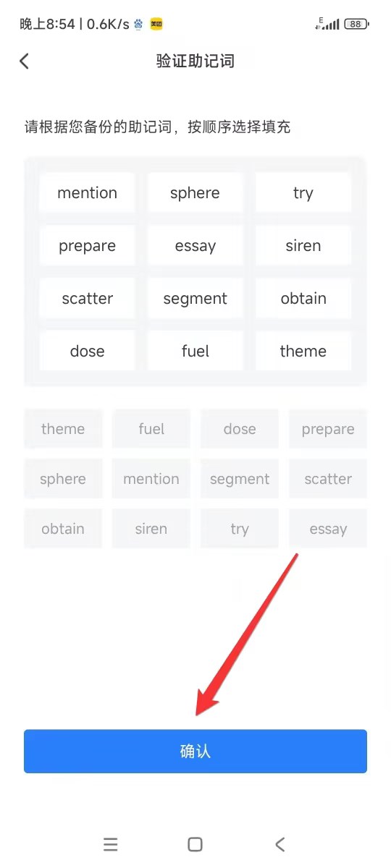Tap the filled word 'theme' in upper grid
This screenshot has width=391, height=868.
click(x=303, y=351)
